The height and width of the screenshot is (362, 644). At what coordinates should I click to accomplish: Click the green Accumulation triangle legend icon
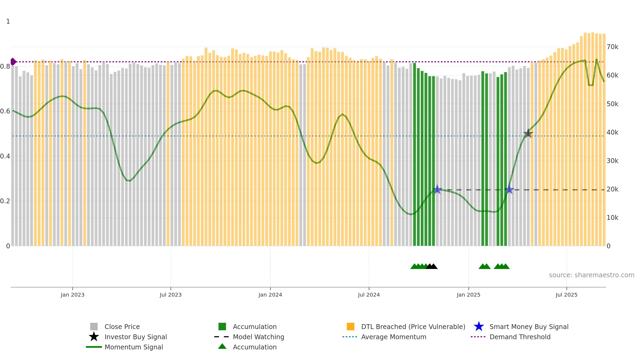tap(222, 346)
